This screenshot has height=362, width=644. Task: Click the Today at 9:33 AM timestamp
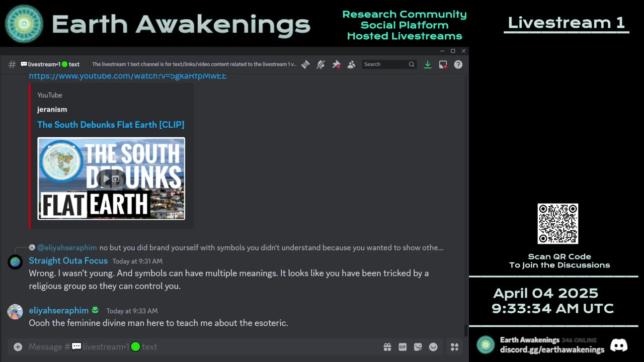pos(132,311)
